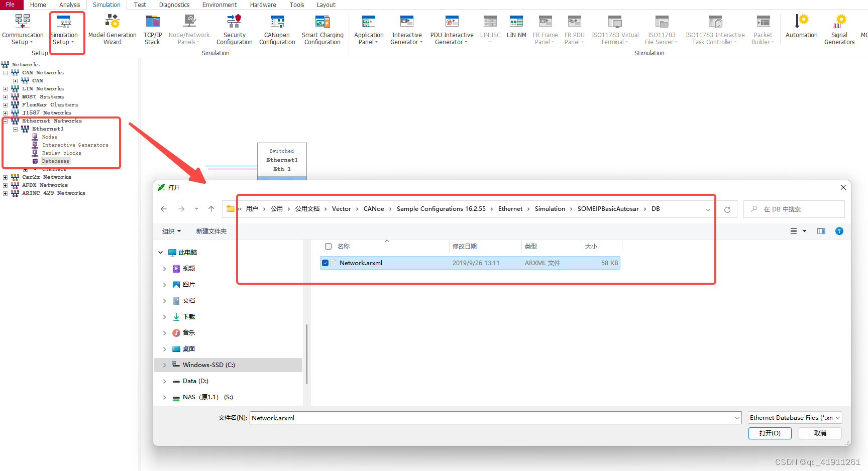Open the Simulation Setup ribbon button

(64, 30)
